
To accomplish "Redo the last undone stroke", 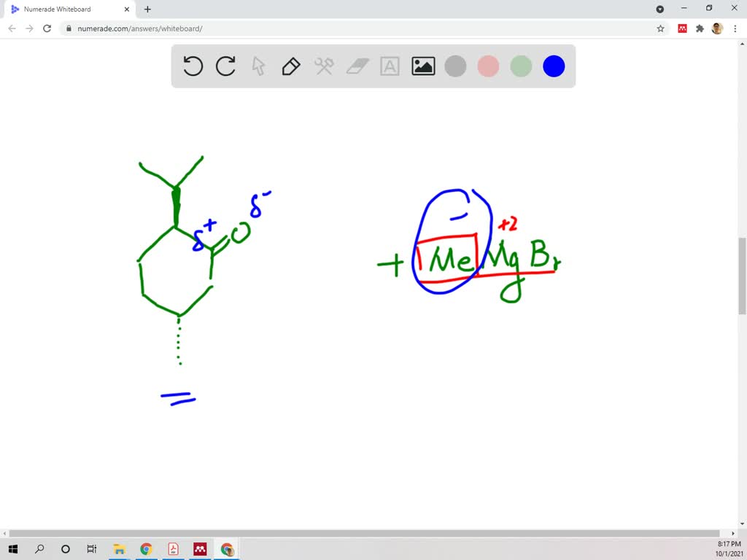I will click(225, 66).
